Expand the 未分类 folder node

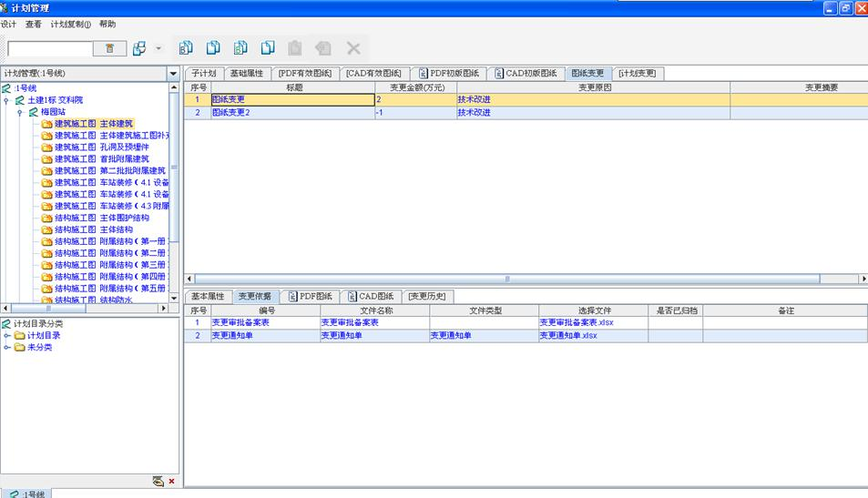click(x=7, y=347)
